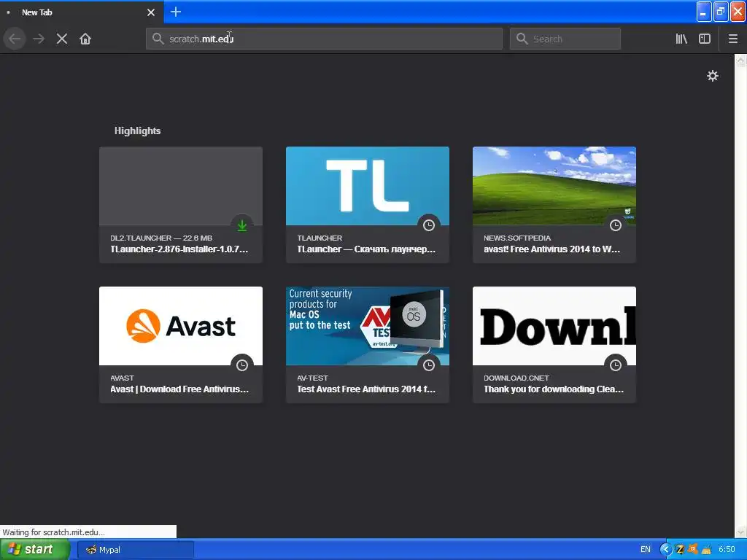This screenshot has height=560, width=747.
Task: Open new tab preferences gear
Action: tap(712, 76)
